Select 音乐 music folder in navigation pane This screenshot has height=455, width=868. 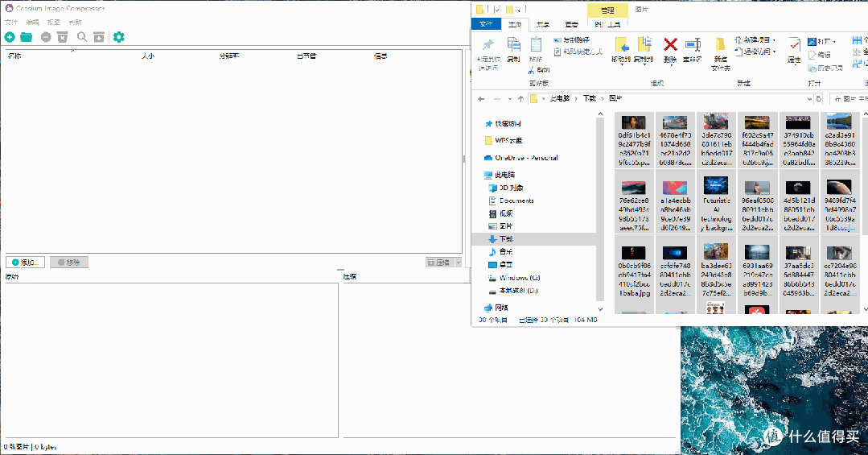coord(500,251)
